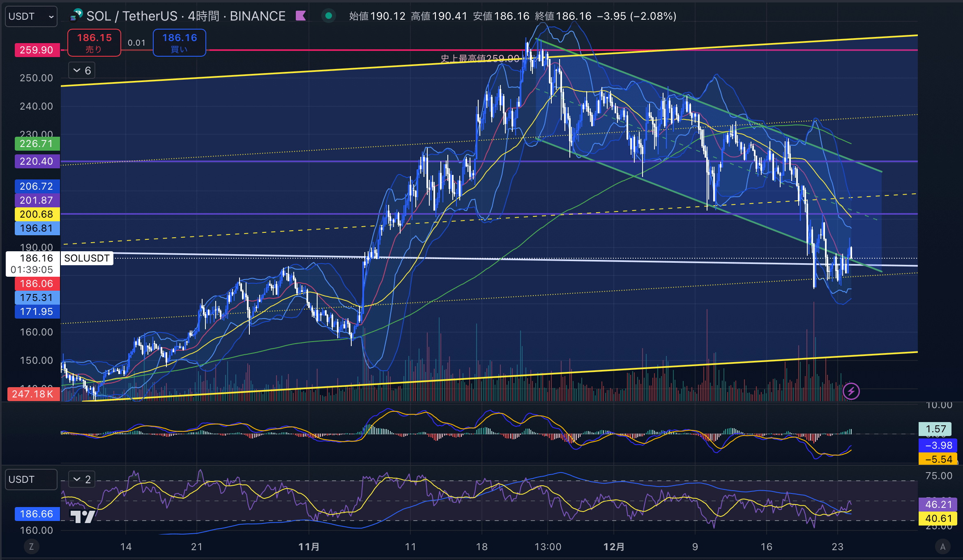Click the -3.98 MACD value label
The image size is (963, 560).
(939, 445)
